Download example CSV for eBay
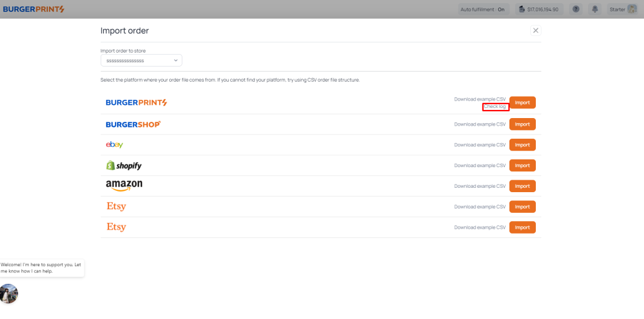 click(x=480, y=144)
